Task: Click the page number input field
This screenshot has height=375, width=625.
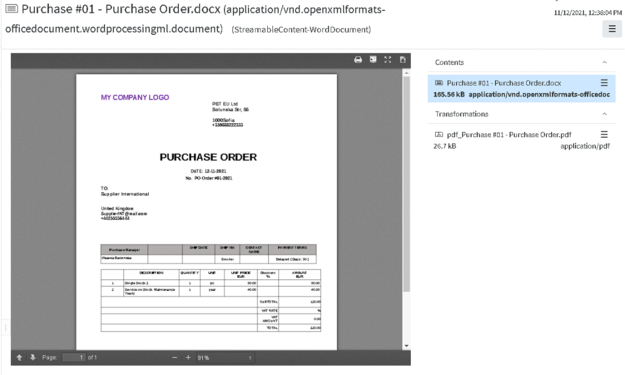Action: (74, 357)
